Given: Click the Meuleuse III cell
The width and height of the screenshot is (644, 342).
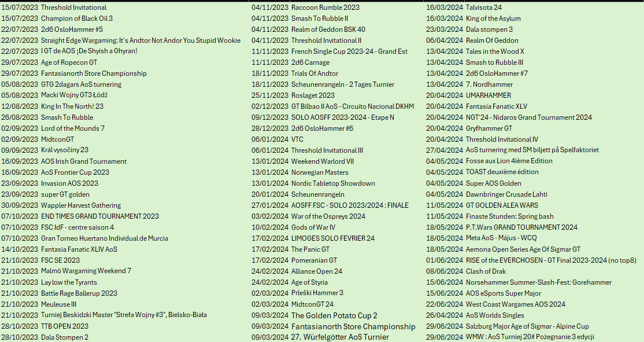Looking at the screenshot, I should tap(59, 304).
